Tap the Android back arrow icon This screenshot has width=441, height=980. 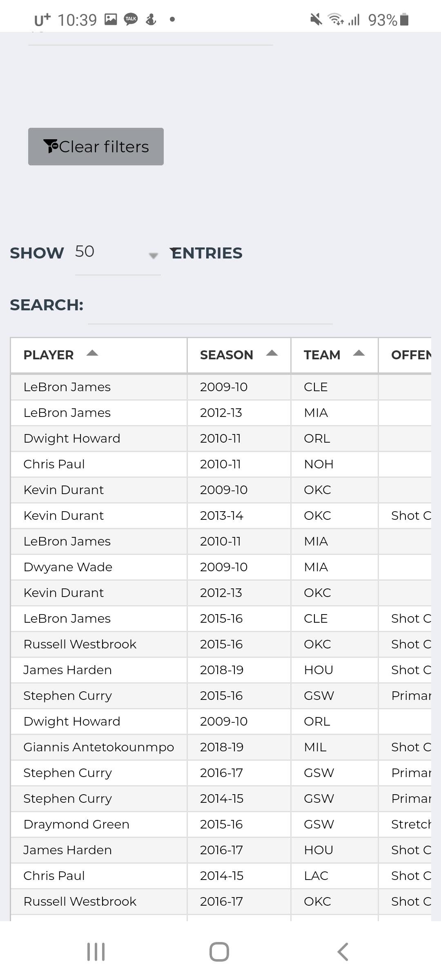[343, 951]
